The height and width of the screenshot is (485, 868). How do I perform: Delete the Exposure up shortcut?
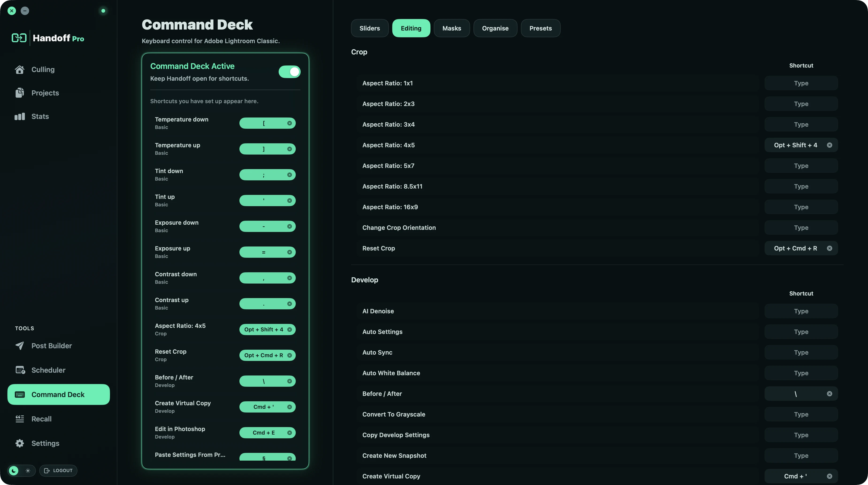pyautogui.click(x=289, y=252)
